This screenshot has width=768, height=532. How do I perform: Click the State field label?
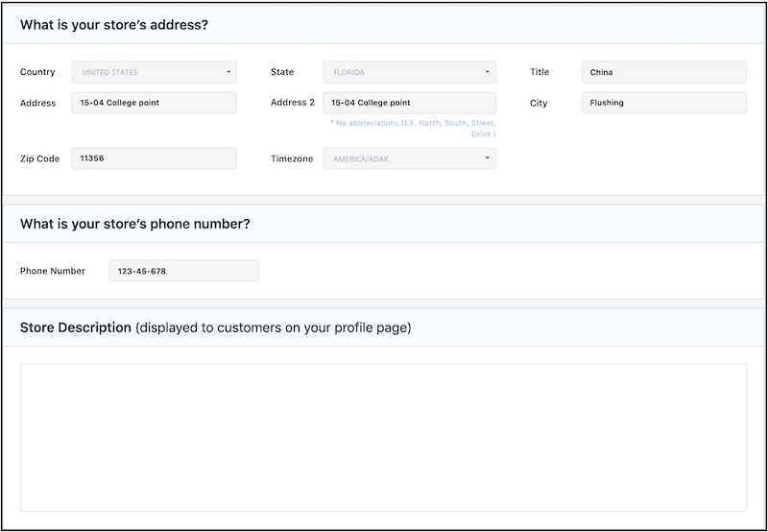[x=282, y=72]
